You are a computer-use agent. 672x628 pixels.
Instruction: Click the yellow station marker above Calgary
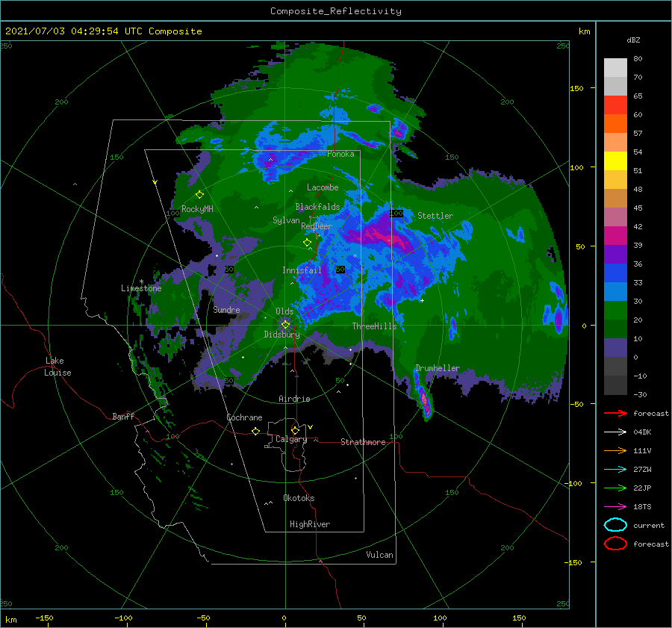click(295, 430)
